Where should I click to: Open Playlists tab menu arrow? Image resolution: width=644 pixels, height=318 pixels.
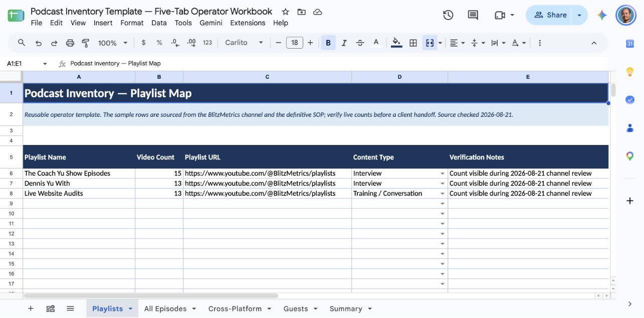[130, 308]
